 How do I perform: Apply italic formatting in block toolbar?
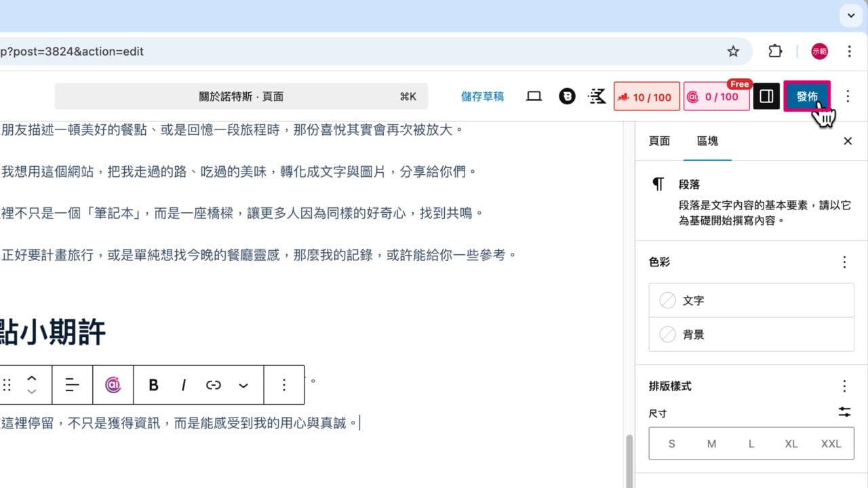click(183, 385)
